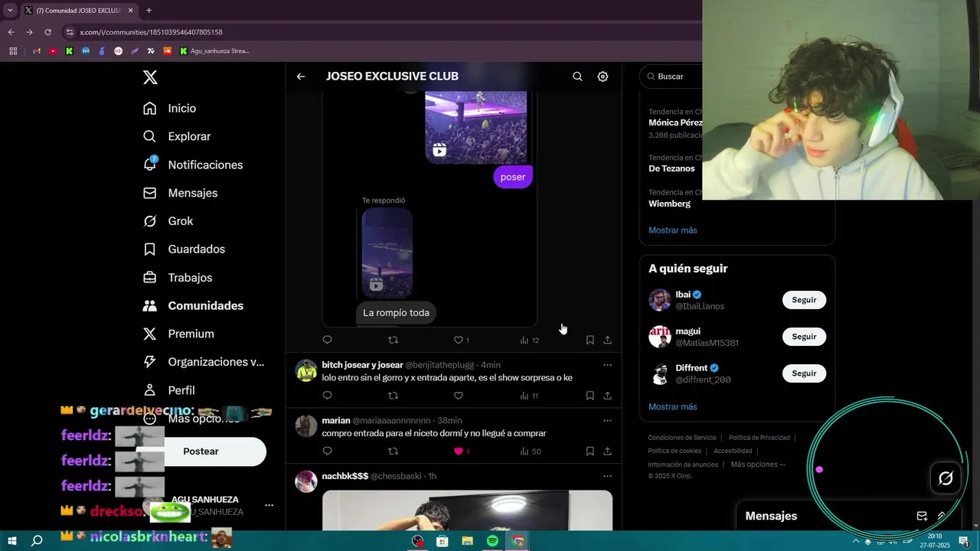Share bitch josear y josear's post
980x551 pixels.
point(607,396)
